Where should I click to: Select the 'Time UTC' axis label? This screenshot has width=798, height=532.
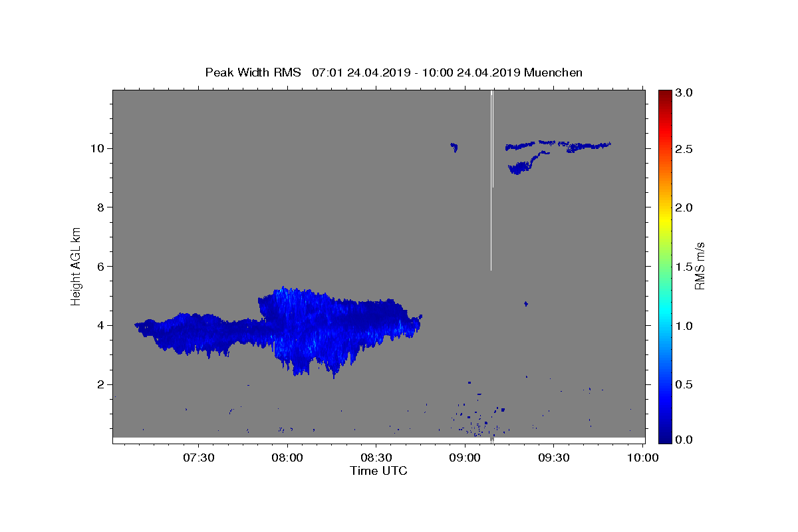coord(378,471)
